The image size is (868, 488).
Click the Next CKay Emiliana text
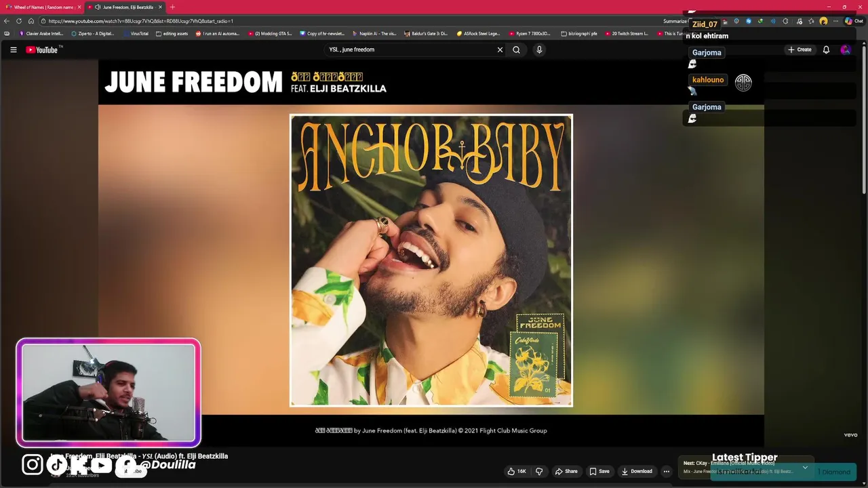coord(728,463)
